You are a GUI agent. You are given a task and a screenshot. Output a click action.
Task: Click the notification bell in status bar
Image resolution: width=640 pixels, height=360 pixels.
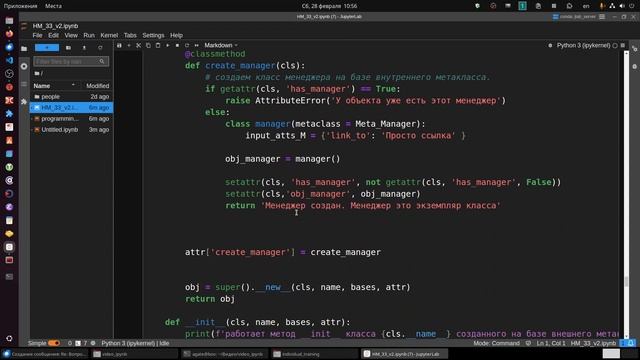(x=631, y=343)
